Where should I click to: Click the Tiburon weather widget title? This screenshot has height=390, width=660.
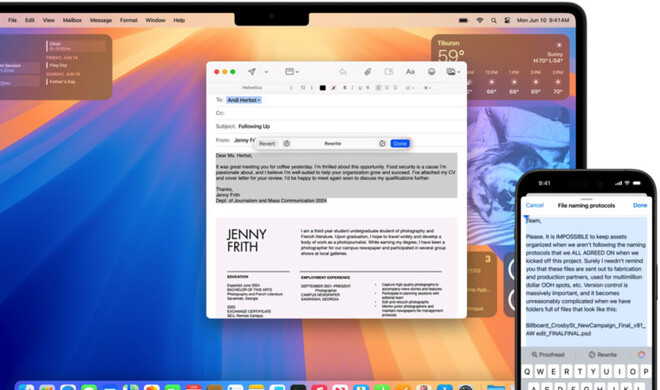tap(448, 43)
